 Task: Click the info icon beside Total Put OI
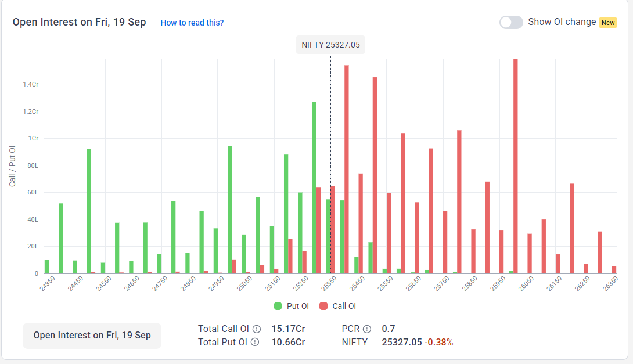(x=255, y=342)
